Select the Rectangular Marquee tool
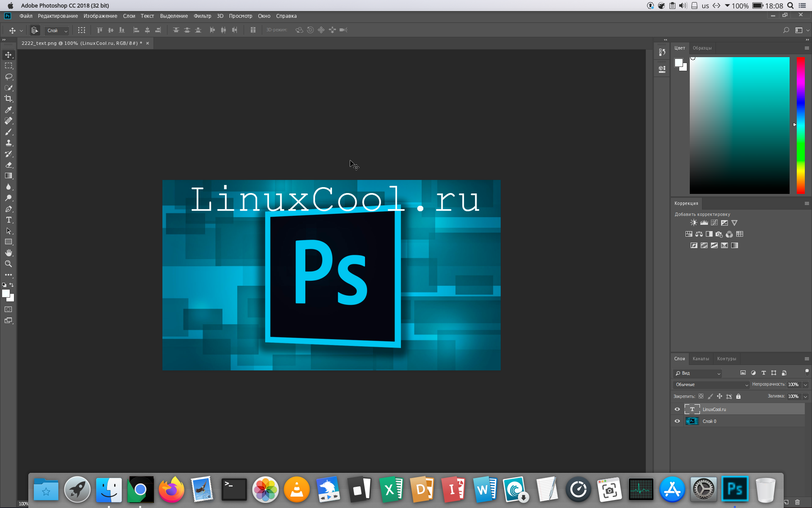Image resolution: width=812 pixels, height=508 pixels. 8,66
